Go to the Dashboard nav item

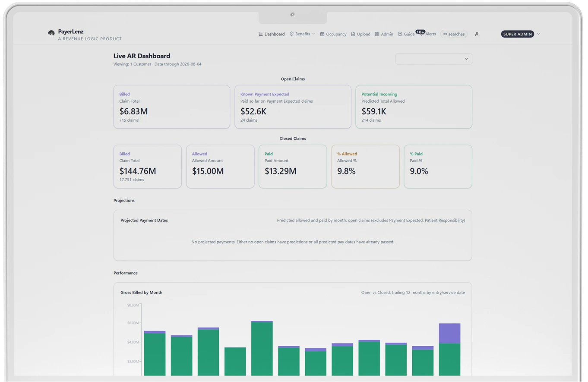tap(272, 34)
